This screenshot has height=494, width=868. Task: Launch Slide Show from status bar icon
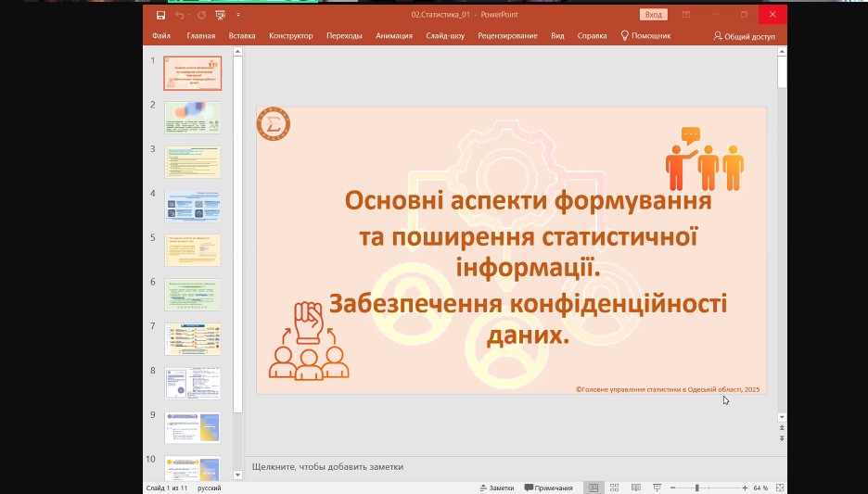(657, 488)
